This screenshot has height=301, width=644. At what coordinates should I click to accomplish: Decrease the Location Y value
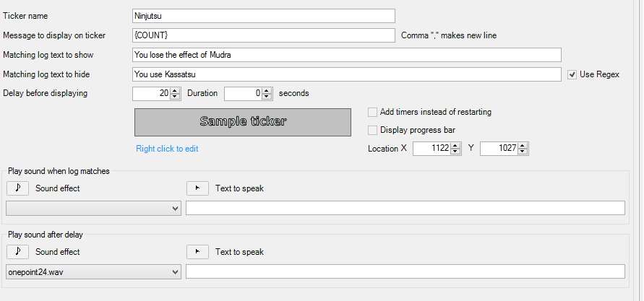(x=523, y=152)
